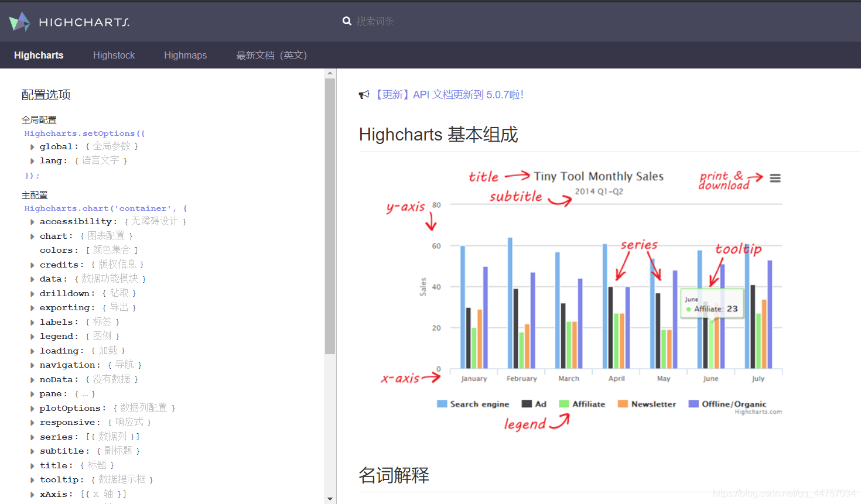This screenshot has width=861, height=504.
Task: Expand the responsive option arrow
Action: [x=32, y=423]
